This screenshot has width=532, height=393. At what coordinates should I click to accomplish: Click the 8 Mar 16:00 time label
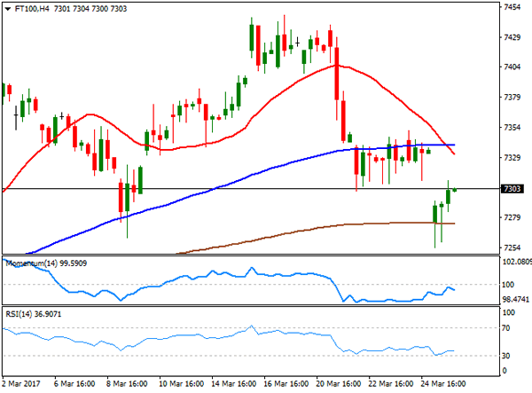tap(127, 384)
